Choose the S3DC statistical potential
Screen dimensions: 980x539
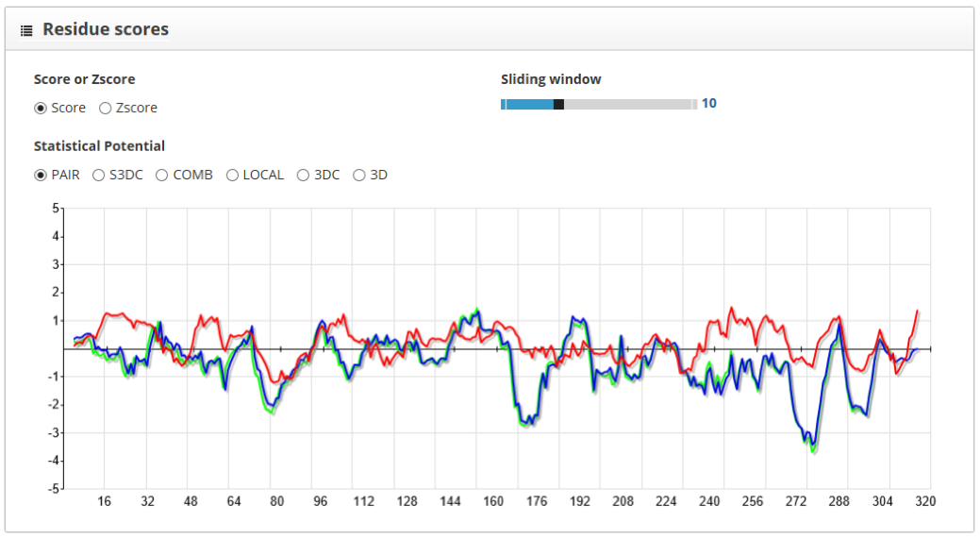pos(98,175)
